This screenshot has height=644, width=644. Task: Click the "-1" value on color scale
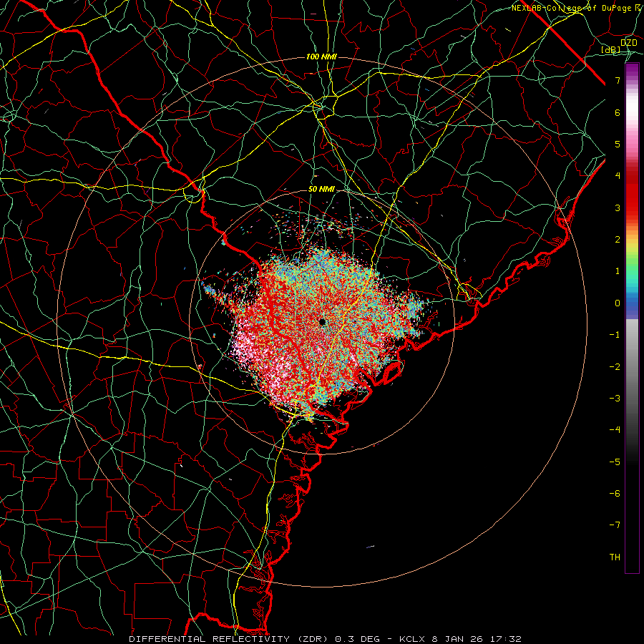(615, 335)
